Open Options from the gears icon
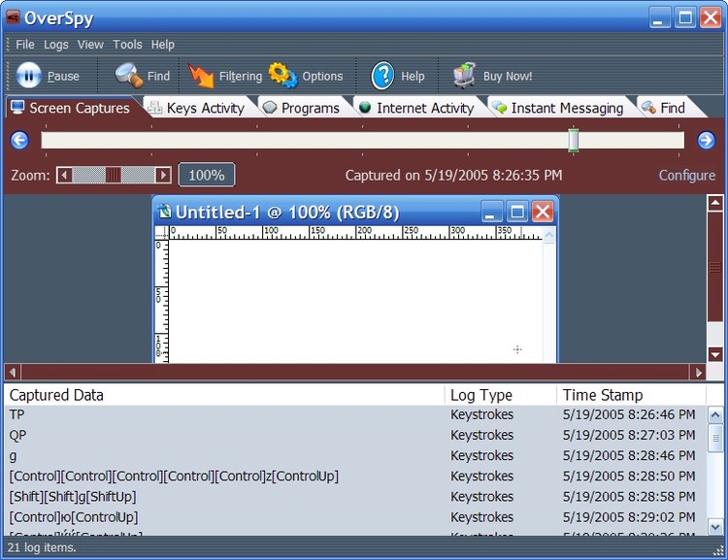 tap(282, 76)
